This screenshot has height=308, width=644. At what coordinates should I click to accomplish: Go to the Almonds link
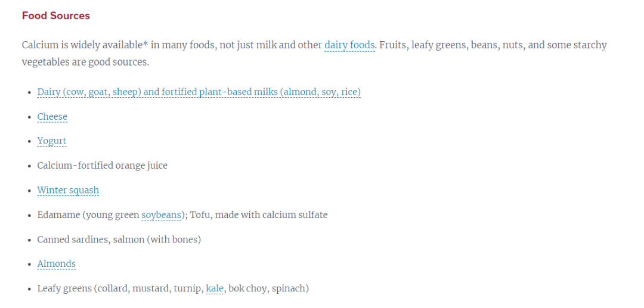coord(56,264)
